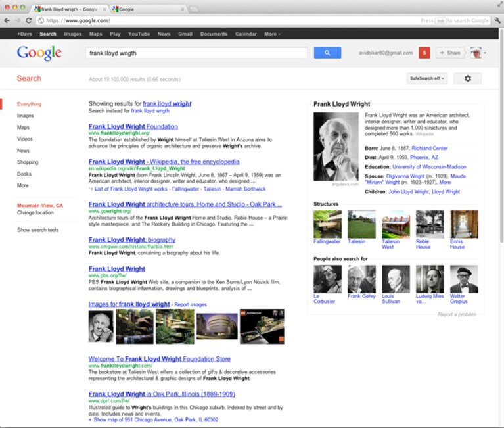
Task: Click Report a problem link
Action: pyautogui.click(x=457, y=314)
